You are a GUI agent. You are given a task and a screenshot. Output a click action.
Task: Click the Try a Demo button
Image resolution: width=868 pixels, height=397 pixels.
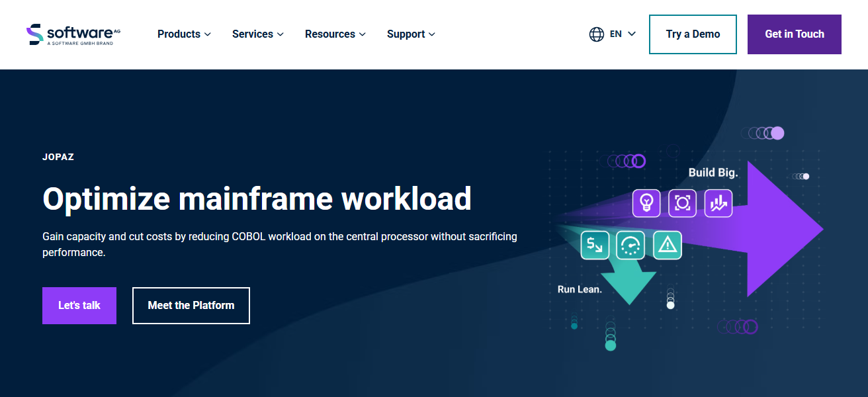point(693,34)
